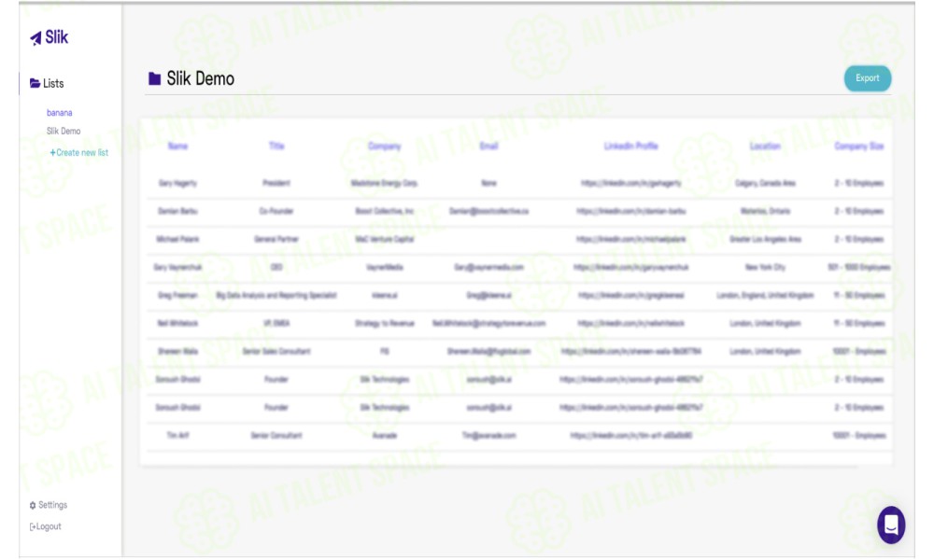
Task: Click the London, England, United Kingdom location
Action: 765,295
